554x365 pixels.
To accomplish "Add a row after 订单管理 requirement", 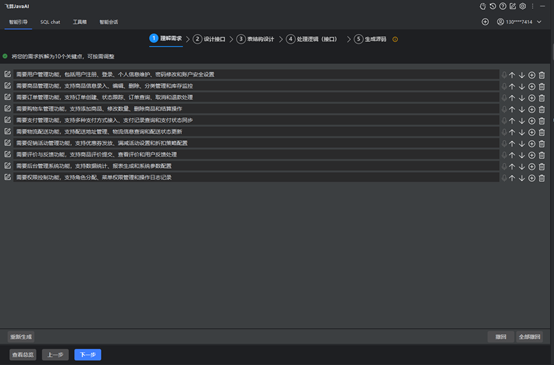I will (532, 98).
